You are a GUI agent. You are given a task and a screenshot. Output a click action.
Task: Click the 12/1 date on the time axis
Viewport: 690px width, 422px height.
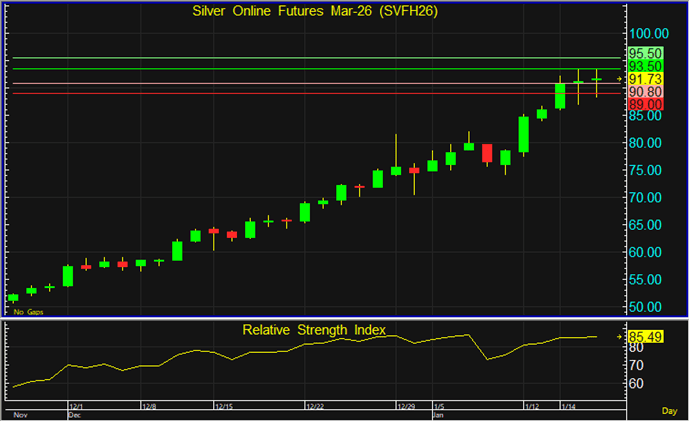click(x=74, y=406)
